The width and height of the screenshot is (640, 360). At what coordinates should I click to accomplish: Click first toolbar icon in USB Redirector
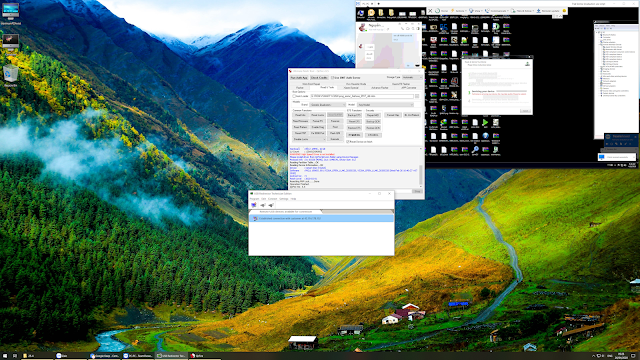pyautogui.click(x=254, y=205)
